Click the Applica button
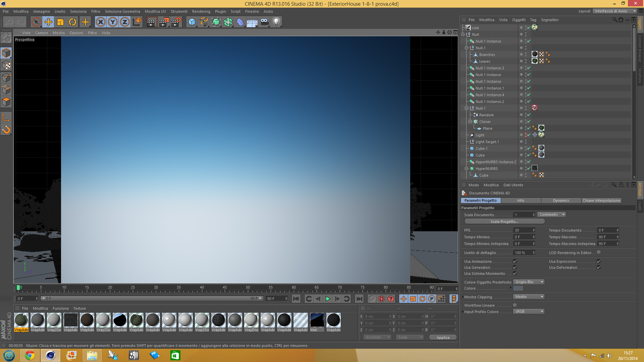Viewport: 644px width, 362px height. pos(443,338)
